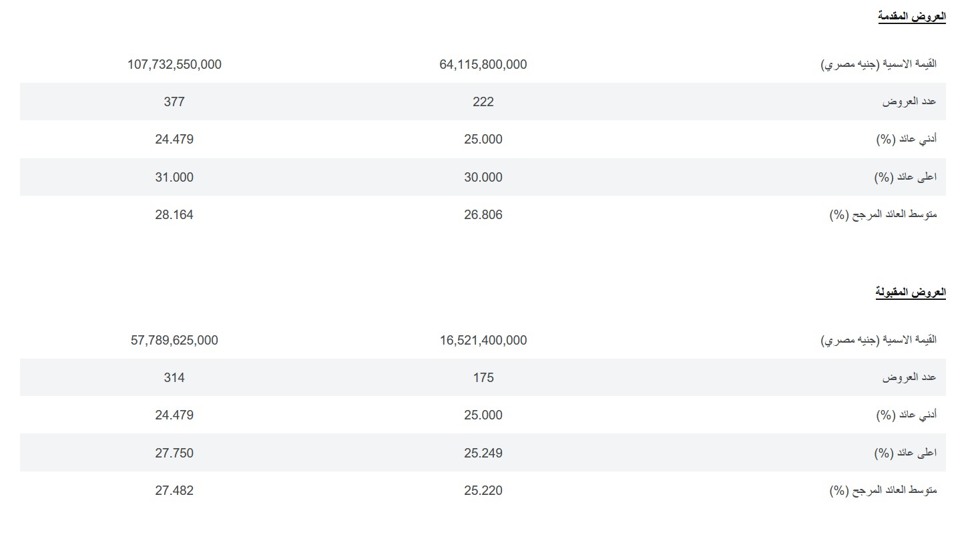Click the العروض المقدمة section heading
This screenshot has height=549, width=980.
[x=911, y=17]
